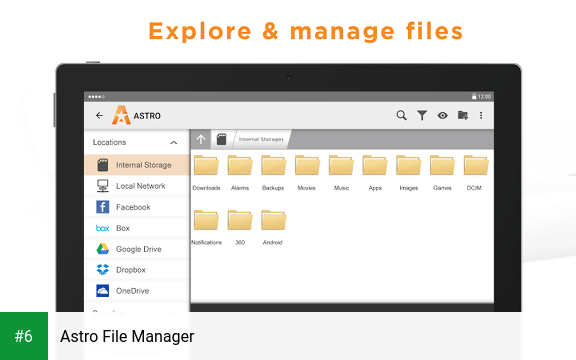Click the Dropbox logo icon
Image resolution: width=576 pixels, height=360 pixels.
click(102, 270)
